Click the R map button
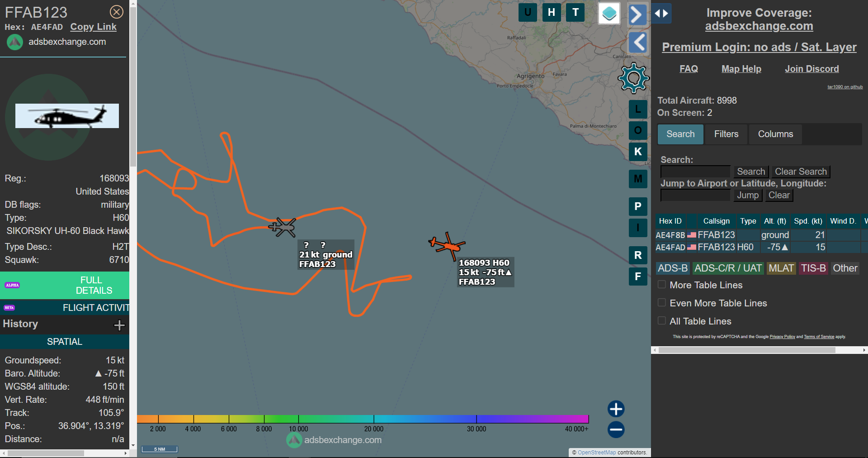The image size is (868, 458). [638, 255]
